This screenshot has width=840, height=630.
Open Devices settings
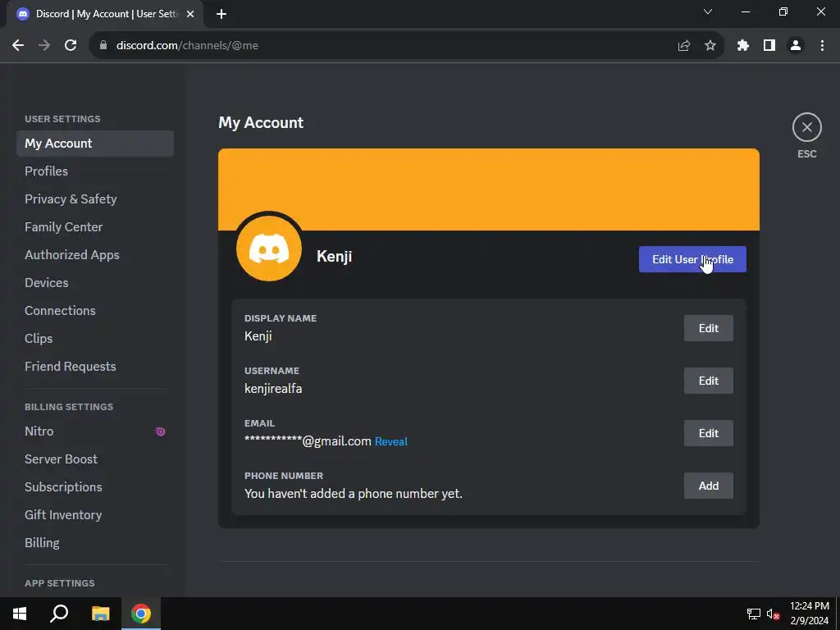click(x=95, y=283)
